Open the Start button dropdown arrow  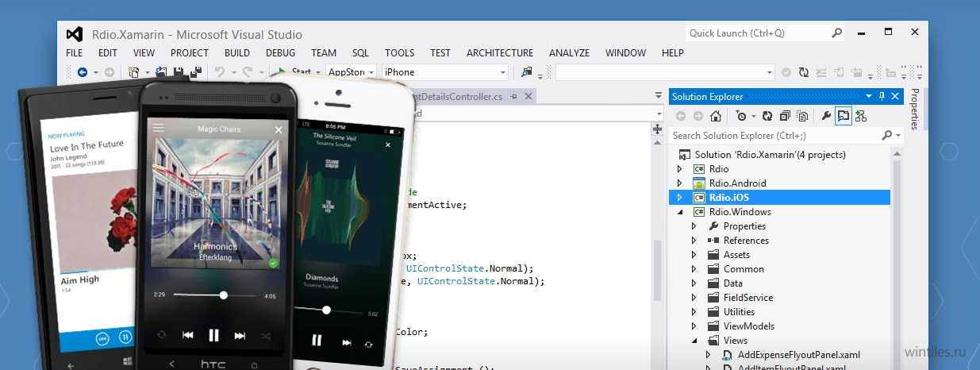pos(318,72)
